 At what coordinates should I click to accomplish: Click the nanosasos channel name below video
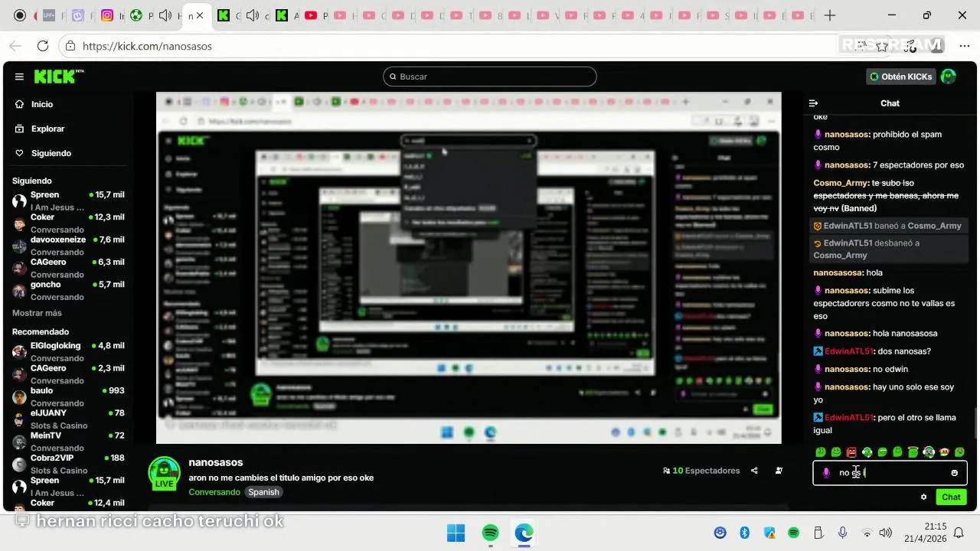tap(216, 462)
